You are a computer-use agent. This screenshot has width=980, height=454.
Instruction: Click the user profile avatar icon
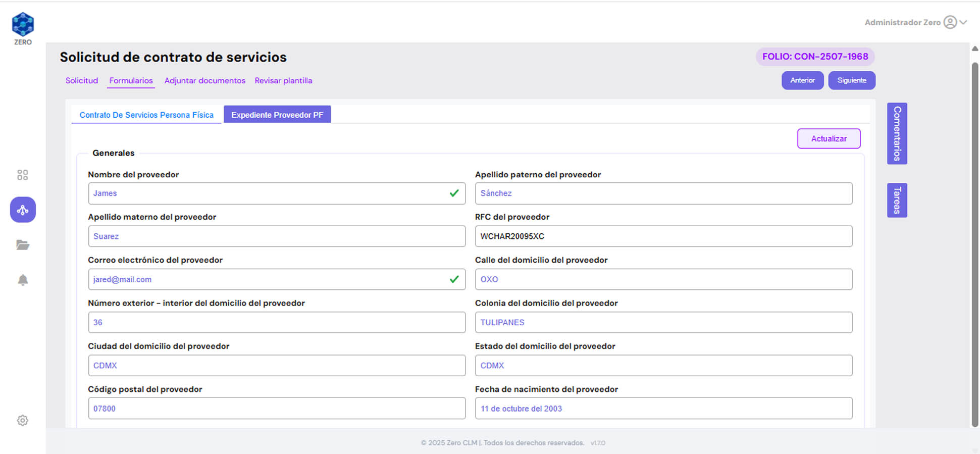(x=950, y=22)
